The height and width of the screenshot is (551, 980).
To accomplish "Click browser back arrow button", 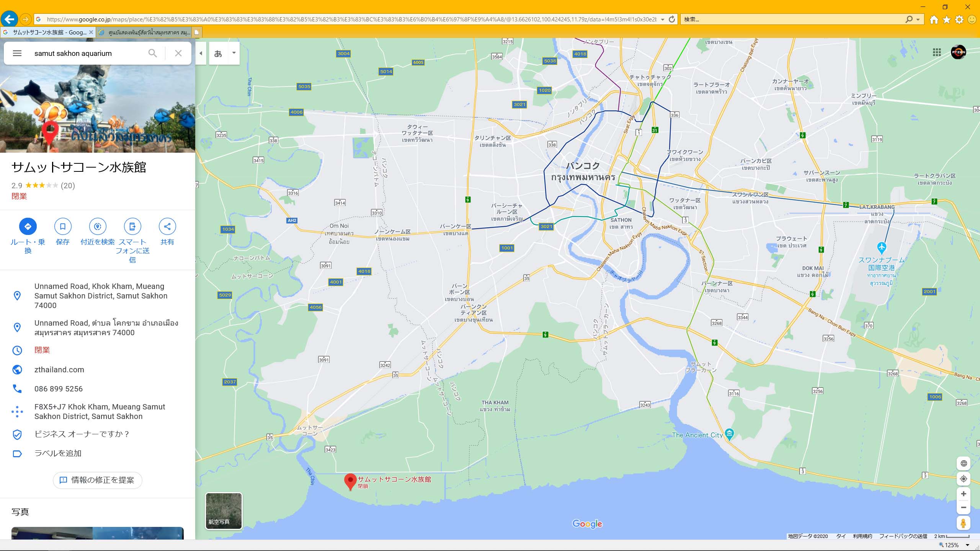I will (9, 19).
